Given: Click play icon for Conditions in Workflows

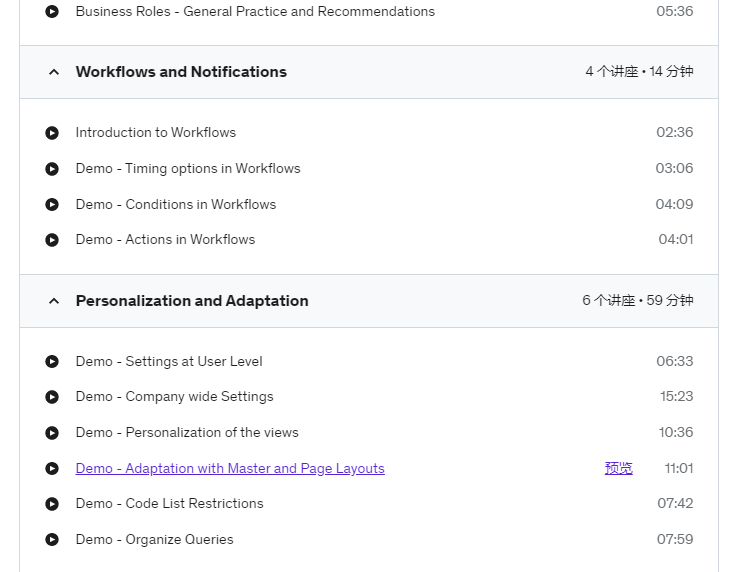Looking at the screenshot, I should click(52, 205).
